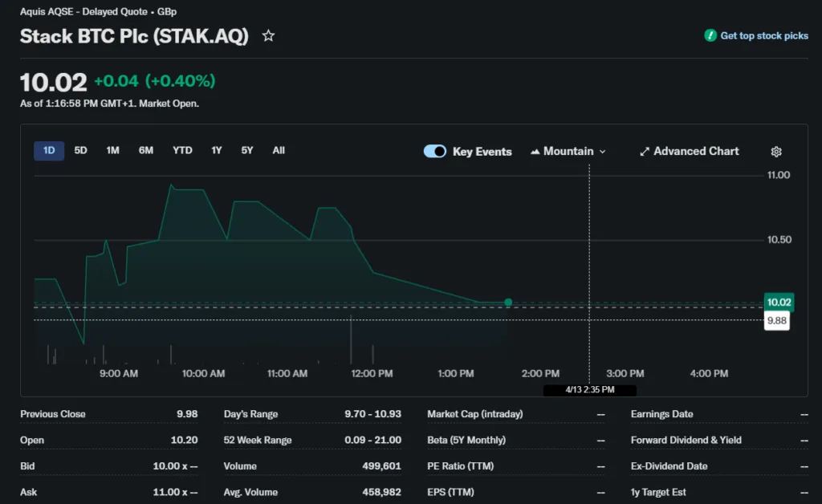Screen dimensions: 822x504
Task: Select the 1D tab
Action: click(x=48, y=150)
